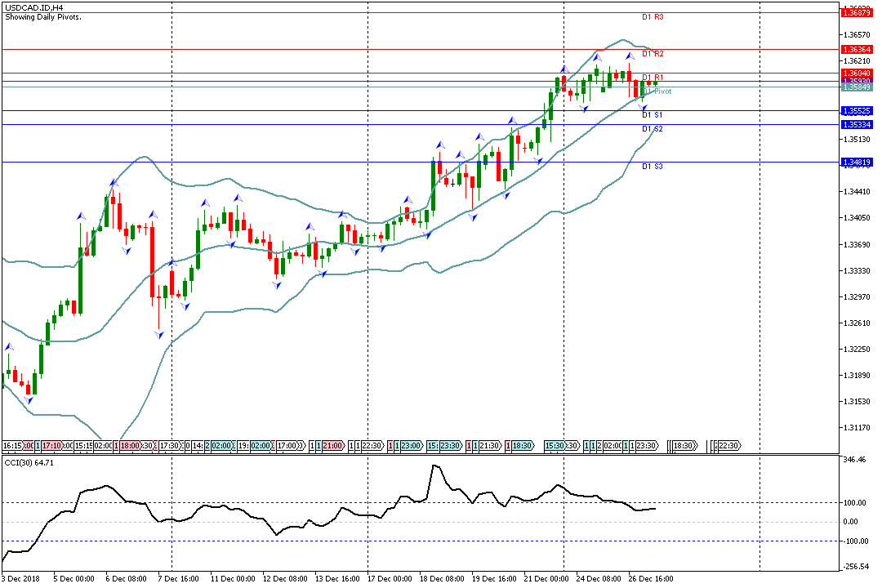Select the D1 R2 pivot label
Screen dimensions: 882x588
[653, 53]
